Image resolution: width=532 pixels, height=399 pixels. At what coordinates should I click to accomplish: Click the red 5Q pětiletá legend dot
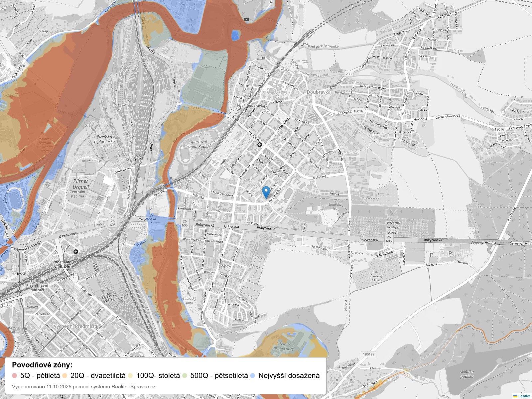[x=14, y=376]
